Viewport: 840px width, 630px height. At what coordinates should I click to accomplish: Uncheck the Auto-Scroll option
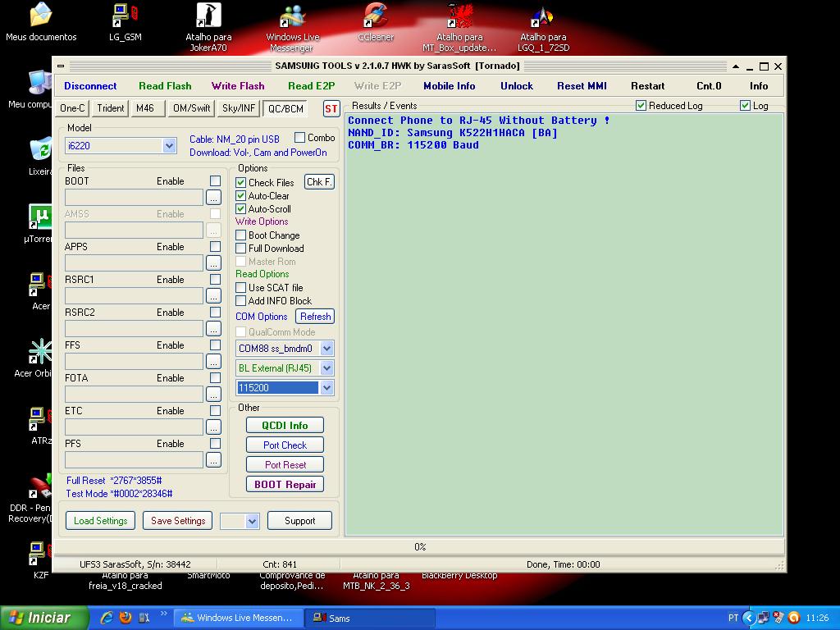[x=241, y=209]
